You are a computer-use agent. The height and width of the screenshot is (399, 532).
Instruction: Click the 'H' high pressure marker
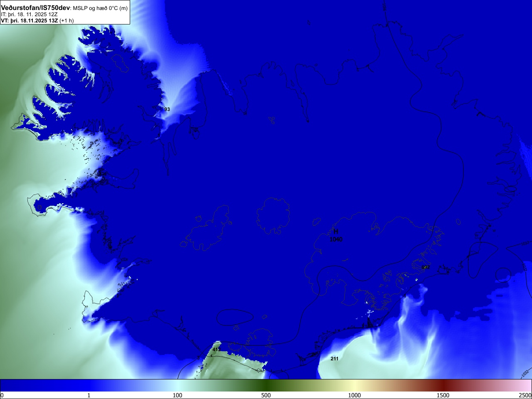tap(336, 232)
